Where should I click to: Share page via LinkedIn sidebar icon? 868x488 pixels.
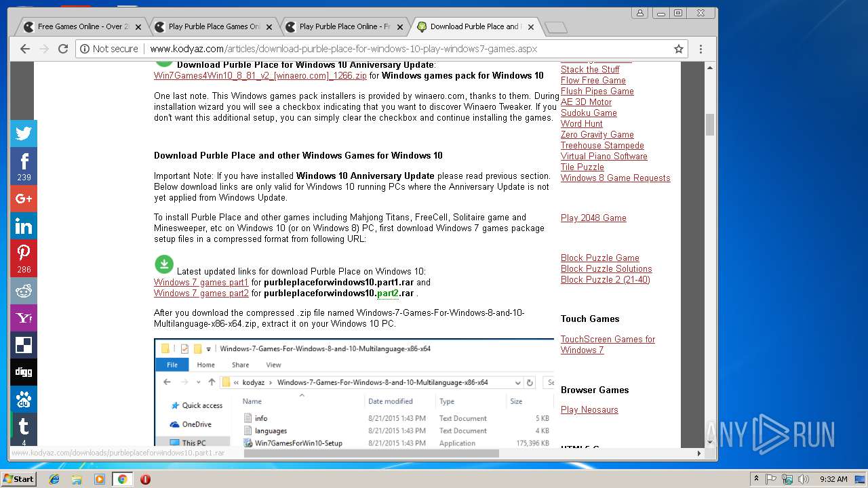tap(24, 226)
